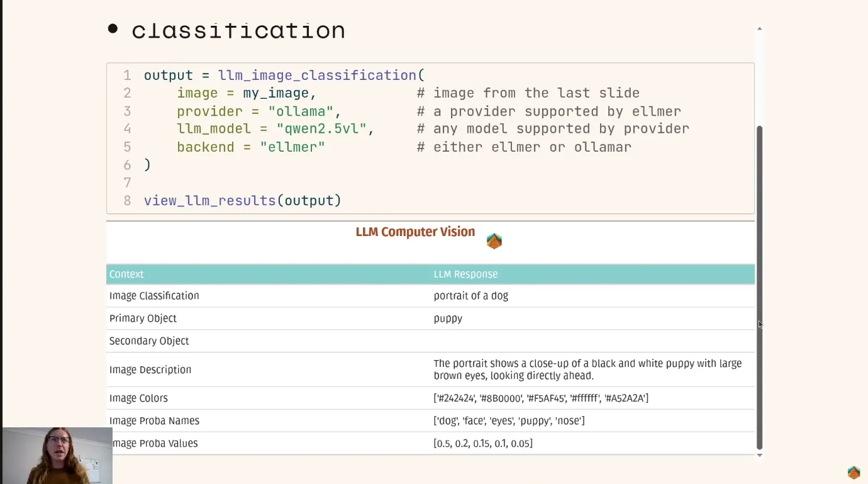
Task: Click the Image Description response text
Action: pos(587,369)
